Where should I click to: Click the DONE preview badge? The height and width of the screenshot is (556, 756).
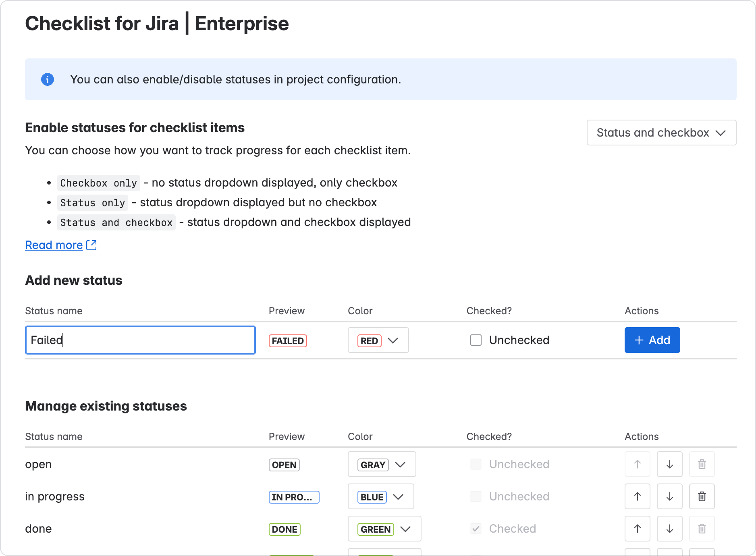(285, 529)
